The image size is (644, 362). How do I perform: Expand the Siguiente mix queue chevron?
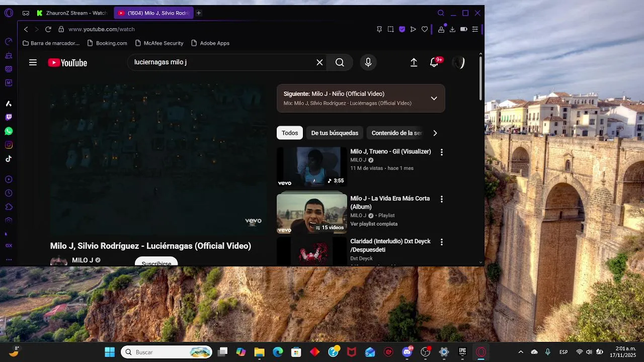pos(434,98)
